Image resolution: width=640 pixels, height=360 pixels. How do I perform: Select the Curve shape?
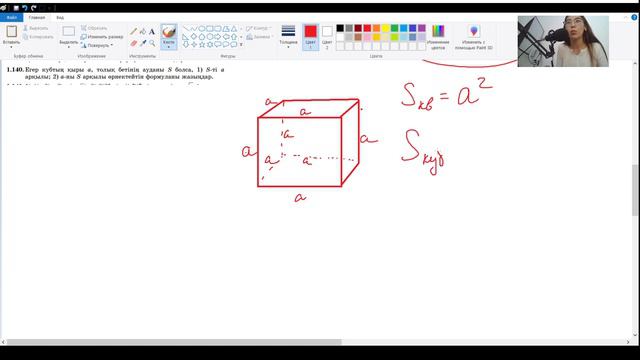193,29
